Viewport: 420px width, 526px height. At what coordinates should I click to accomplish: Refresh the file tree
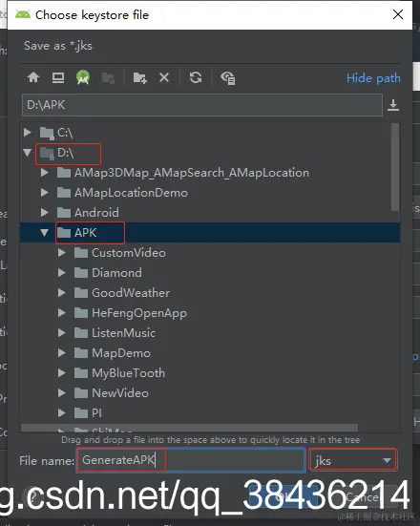tap(196, 77)
